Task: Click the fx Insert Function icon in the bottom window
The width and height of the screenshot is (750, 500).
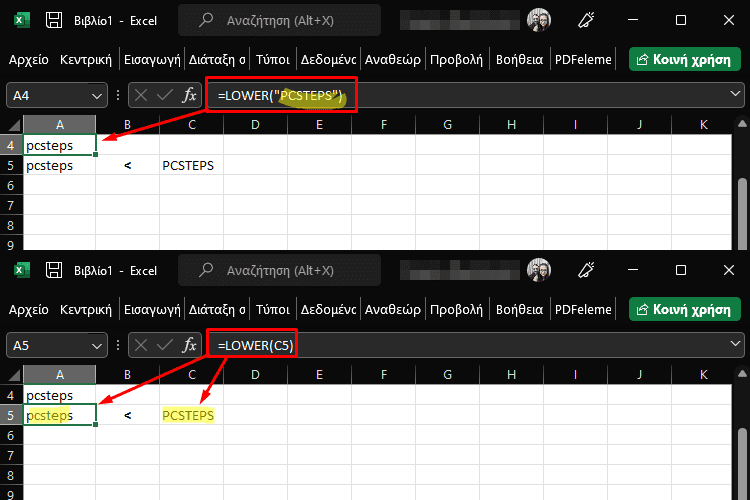Action: tap(189, 345)
